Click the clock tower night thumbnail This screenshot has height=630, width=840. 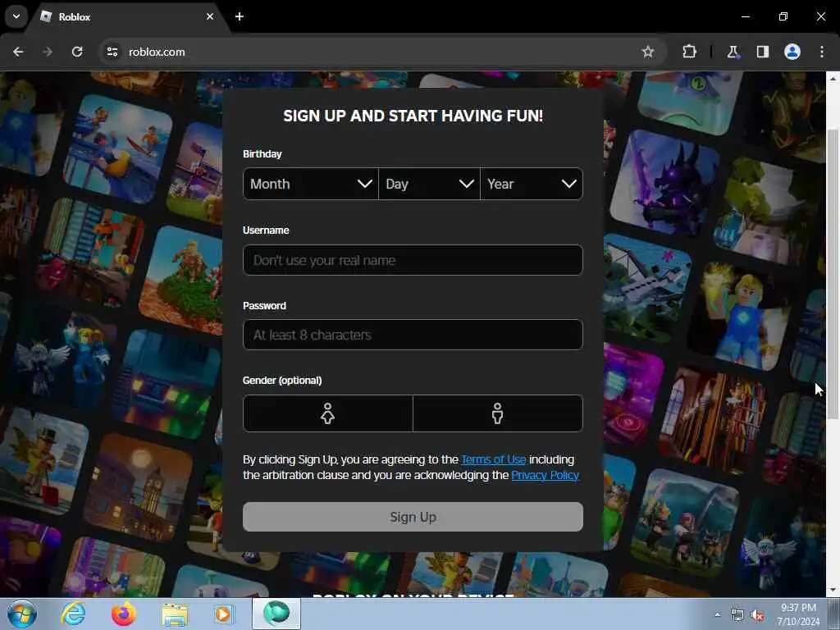138,487
